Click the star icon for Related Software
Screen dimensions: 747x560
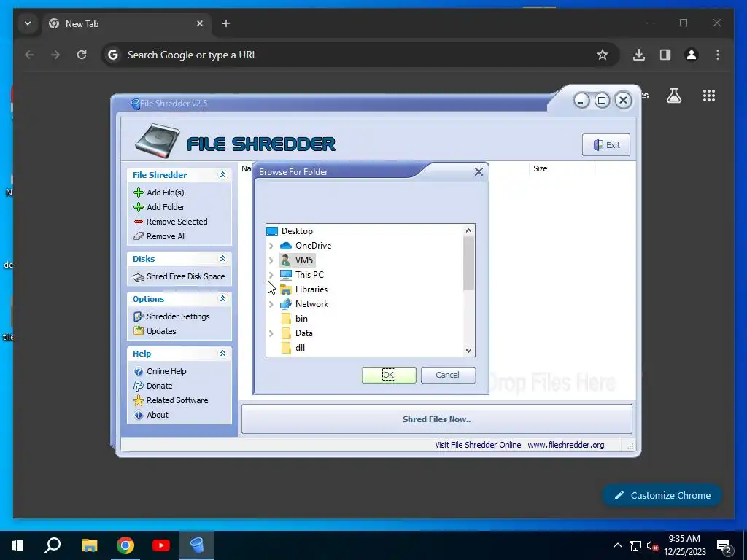coord(138,400)
